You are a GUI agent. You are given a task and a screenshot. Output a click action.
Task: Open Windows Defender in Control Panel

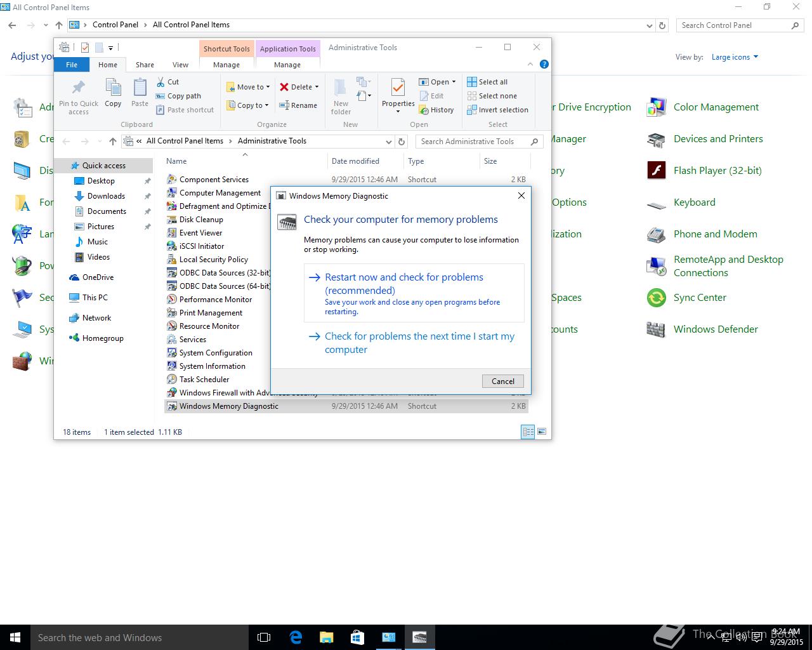pos(702,329)
